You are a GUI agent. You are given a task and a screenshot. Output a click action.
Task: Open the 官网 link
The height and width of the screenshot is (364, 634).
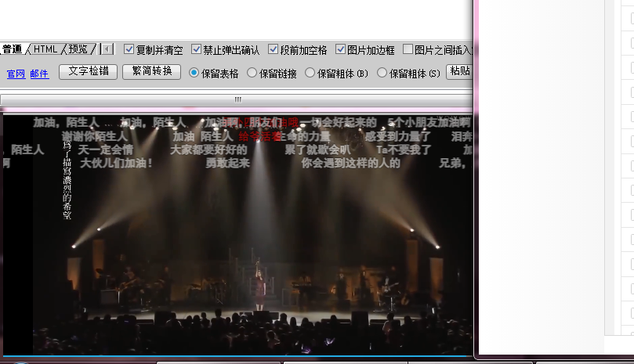[x=16, y=74]
